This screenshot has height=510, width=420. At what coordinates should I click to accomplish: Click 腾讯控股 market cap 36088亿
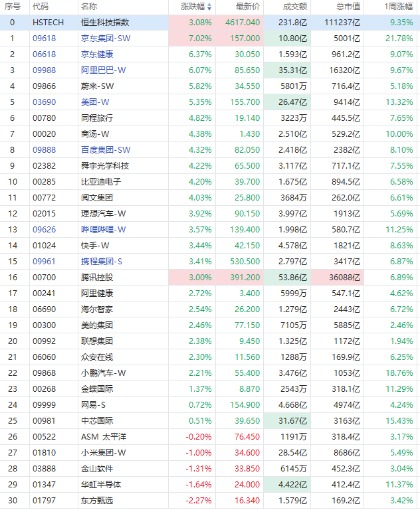[344, 278]
